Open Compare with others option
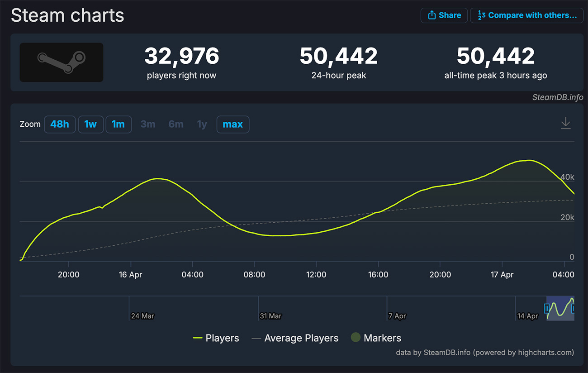Screen dimensions: 588x373 click(526, 15)
